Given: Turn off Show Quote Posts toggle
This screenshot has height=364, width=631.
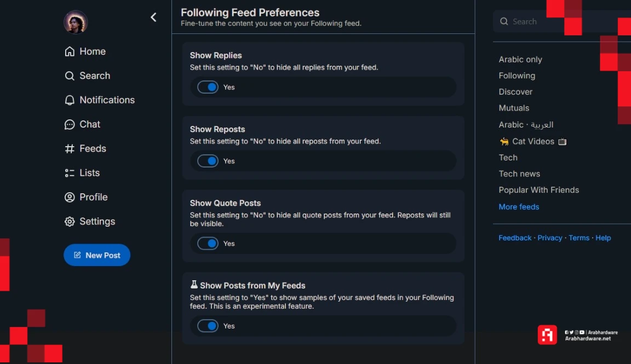Looking at the screenshot, I should (208, 244).
